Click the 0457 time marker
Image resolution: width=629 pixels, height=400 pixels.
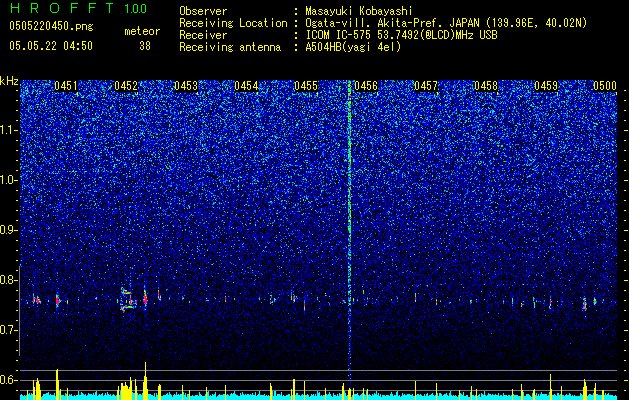coord(426,86)
